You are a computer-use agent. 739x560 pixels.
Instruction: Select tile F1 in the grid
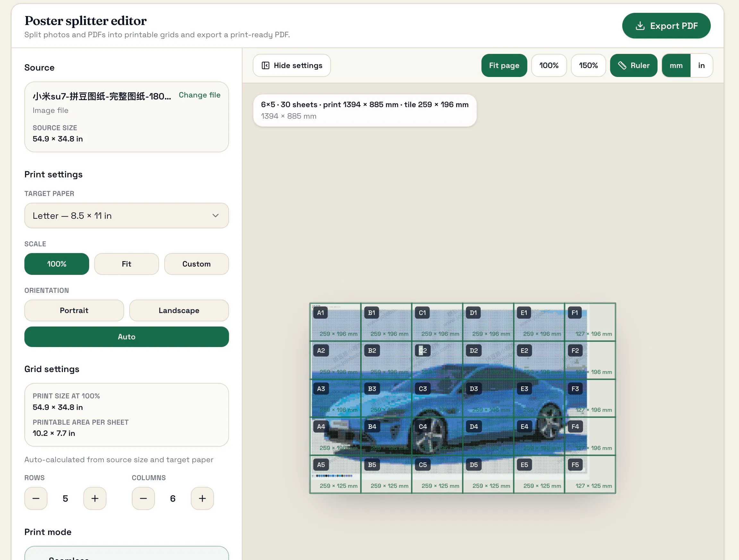[x=590, y=322]
